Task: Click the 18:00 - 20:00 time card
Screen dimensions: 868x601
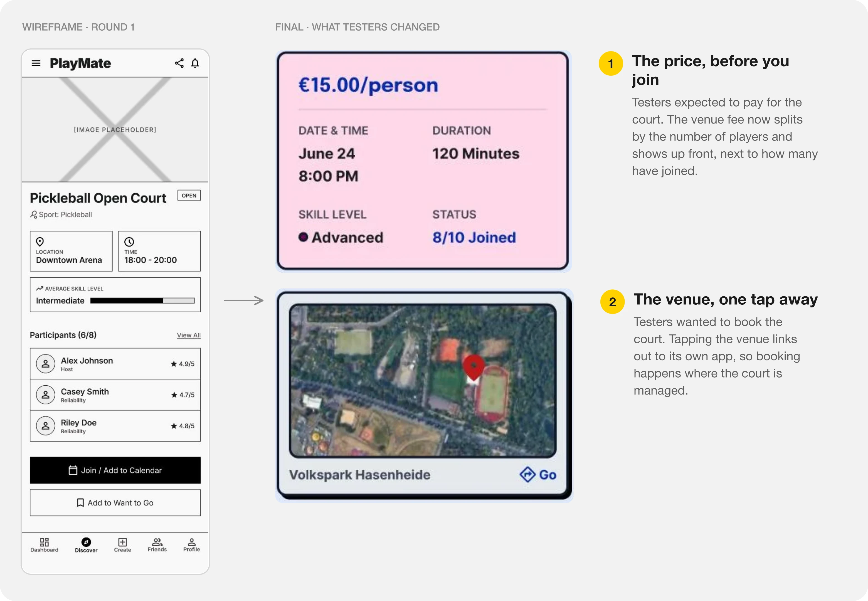Action: 159,251
